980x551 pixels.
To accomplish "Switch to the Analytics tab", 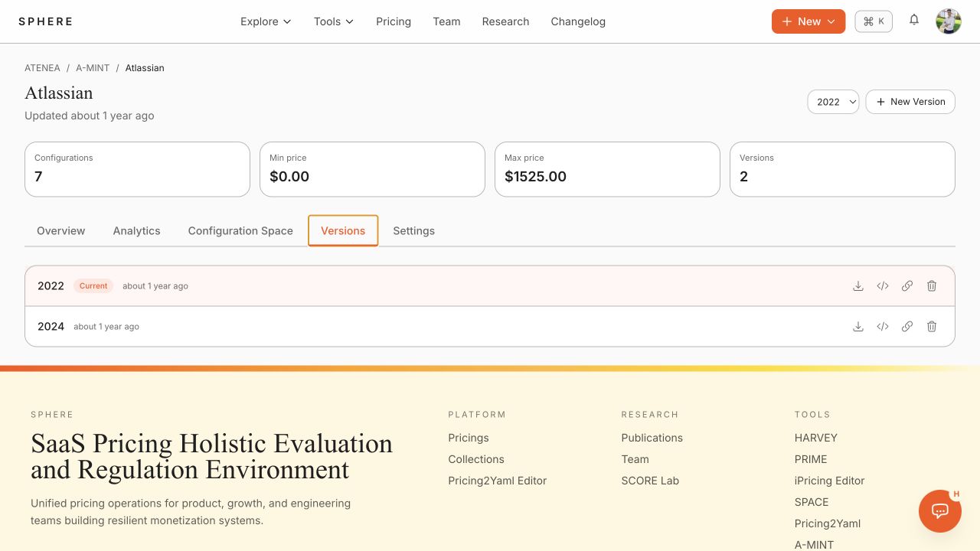I will [137, 231].
